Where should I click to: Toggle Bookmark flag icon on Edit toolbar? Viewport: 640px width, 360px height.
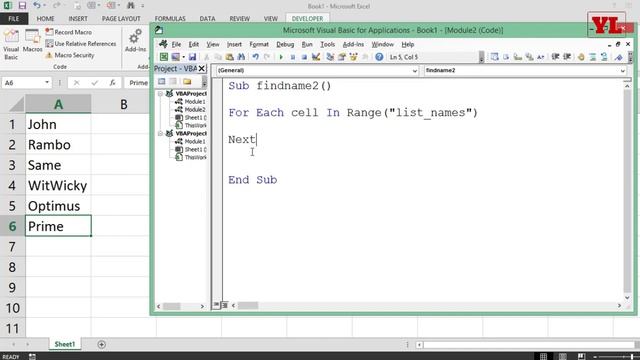point(618,57)
